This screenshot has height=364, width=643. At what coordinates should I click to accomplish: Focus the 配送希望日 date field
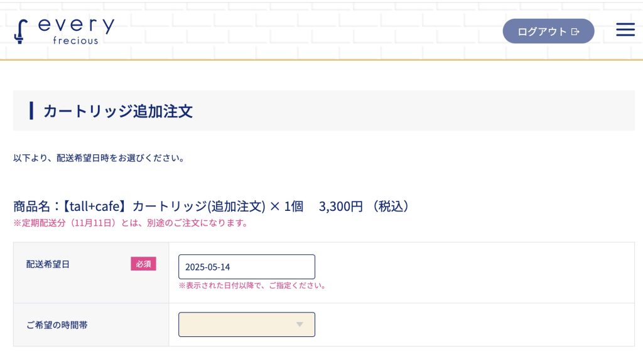(246, 267)
